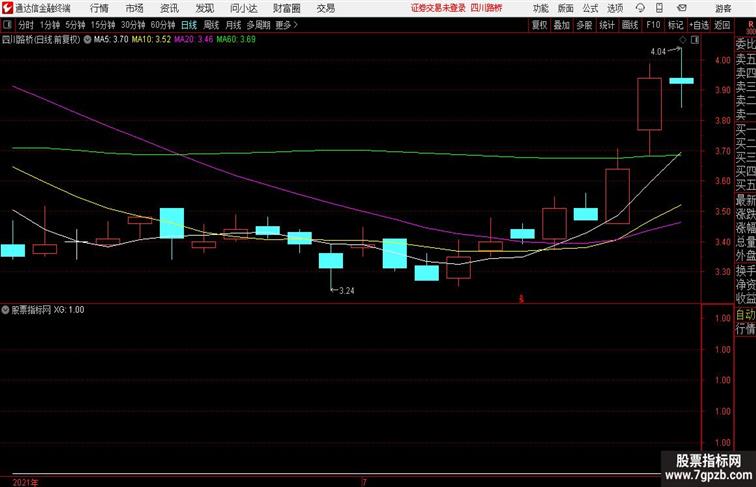This screenshot has width=756, height=487.
Task: Click the 股票指标网 XG: 1.00 label
Action: (48, 310)
